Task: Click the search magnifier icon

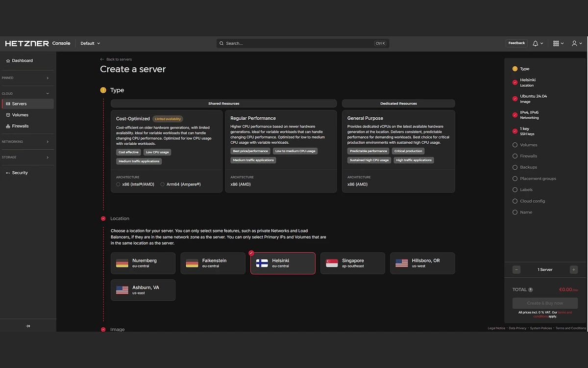Action: pos(221,43)
